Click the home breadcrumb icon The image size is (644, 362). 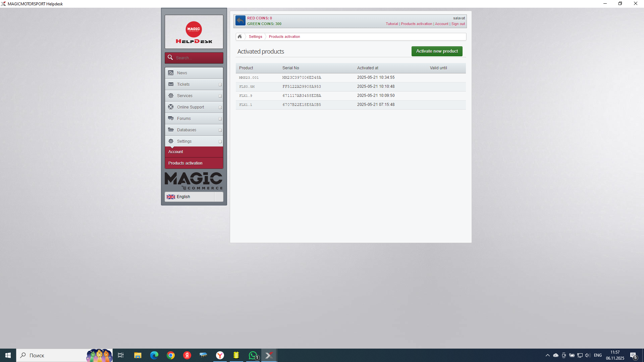coord(239,37)
